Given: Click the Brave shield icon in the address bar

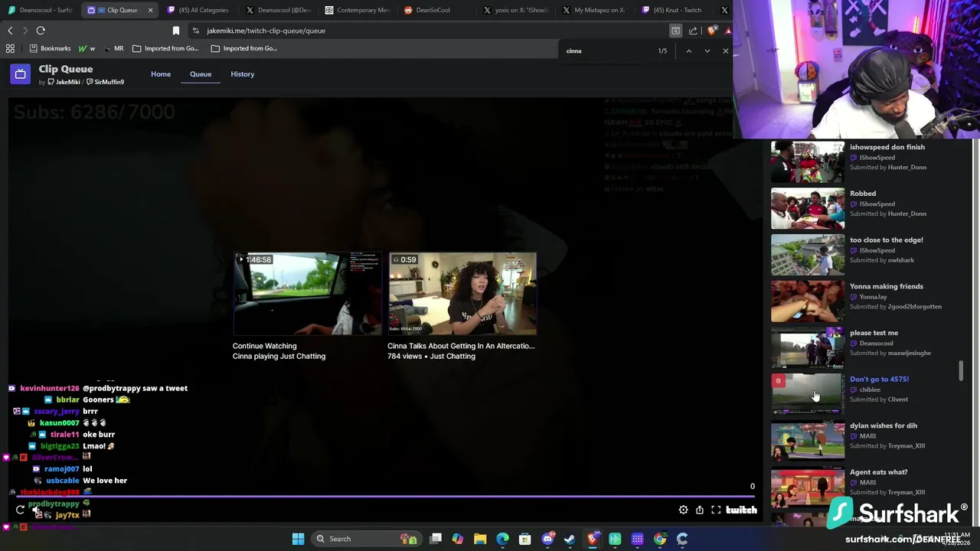Looking at the screenshot, I should tap(712, 31).
